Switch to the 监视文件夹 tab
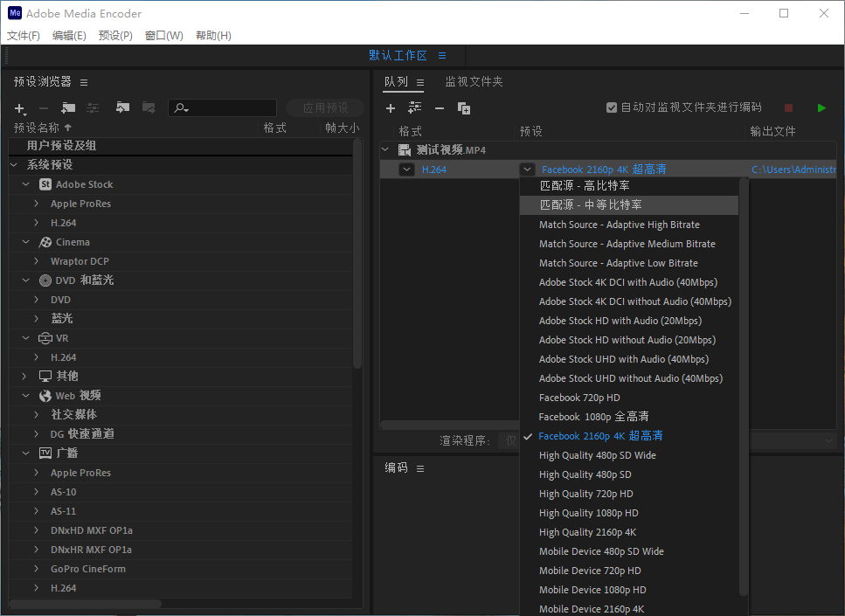Viewport: 845px width, 616px height. click(474, 81)
